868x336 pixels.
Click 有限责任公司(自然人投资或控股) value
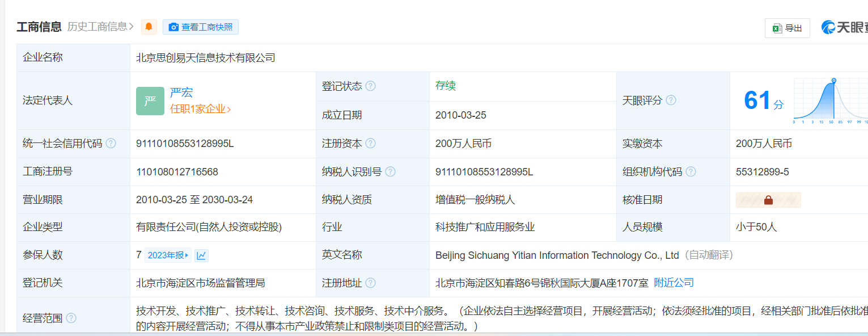[209, 227]
